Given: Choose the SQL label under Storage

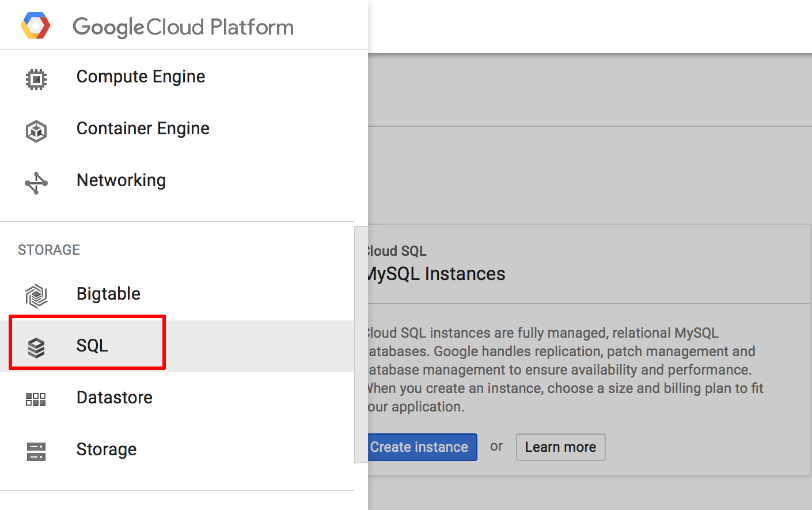Looking at the screenshot, I should coord(92,346).
